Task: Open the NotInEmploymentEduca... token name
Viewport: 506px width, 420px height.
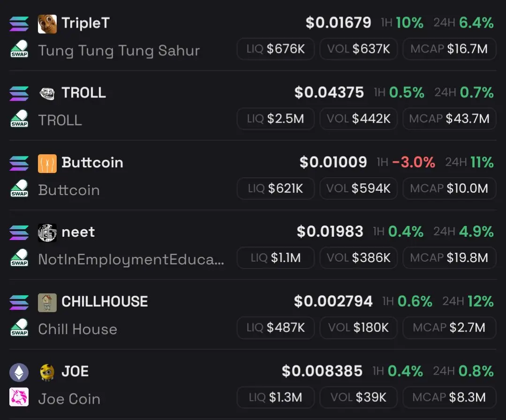Action: coord(131,260)
